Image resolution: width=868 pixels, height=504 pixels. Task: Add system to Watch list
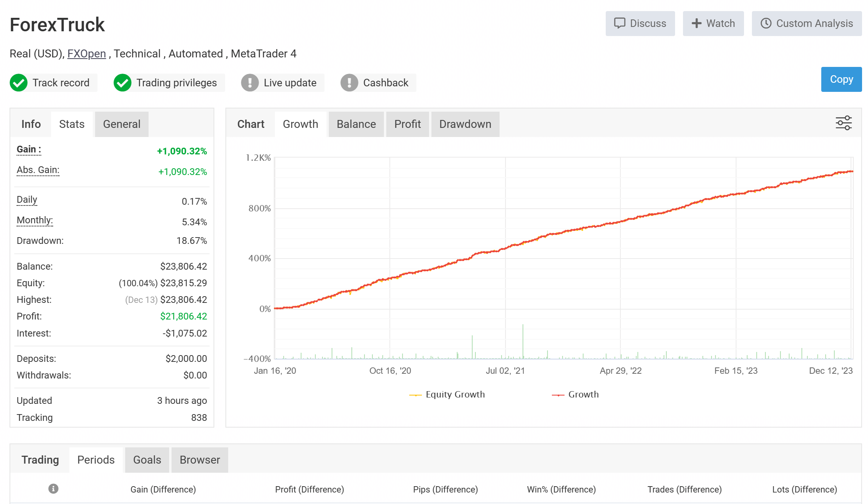click(713, 23)
